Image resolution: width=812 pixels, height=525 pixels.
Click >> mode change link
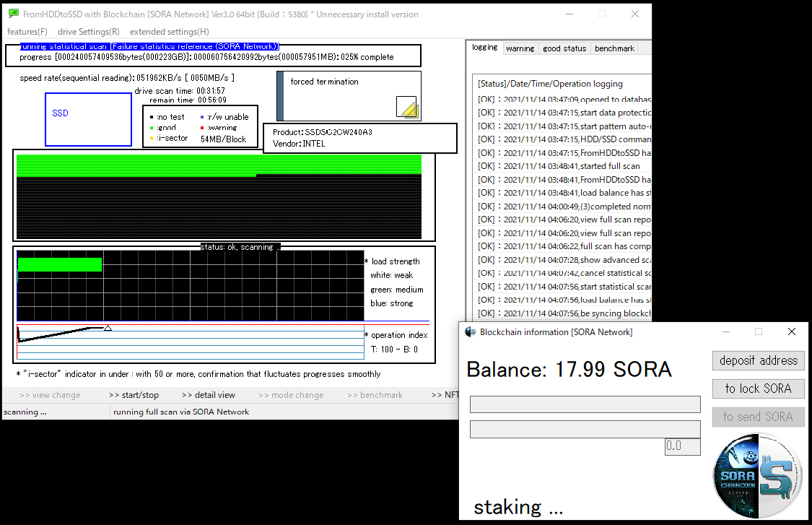click(291, 395)
